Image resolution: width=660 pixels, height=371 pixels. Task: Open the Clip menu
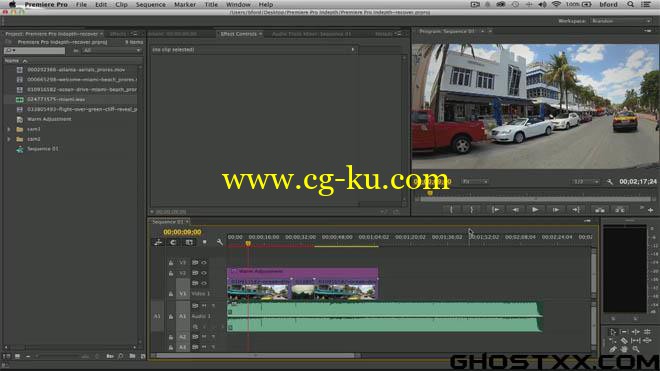click(121, 4)
